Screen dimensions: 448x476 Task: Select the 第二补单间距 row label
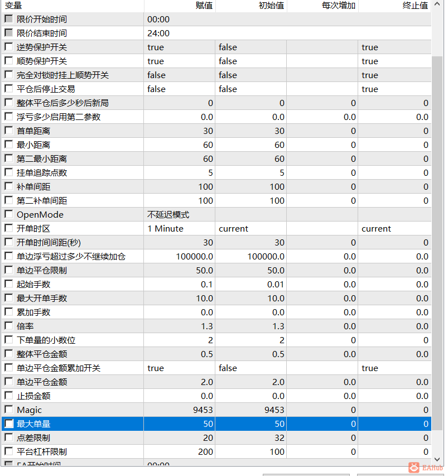[x=42, y=201]
